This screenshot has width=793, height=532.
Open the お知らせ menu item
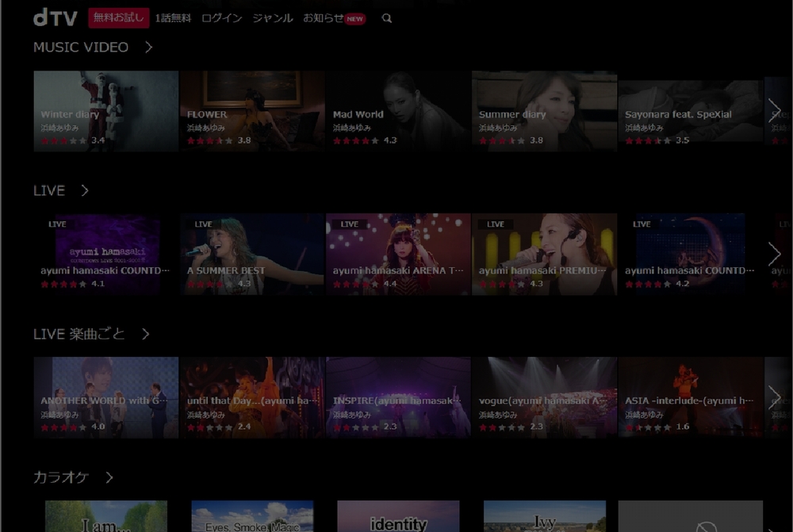point(324,18)
